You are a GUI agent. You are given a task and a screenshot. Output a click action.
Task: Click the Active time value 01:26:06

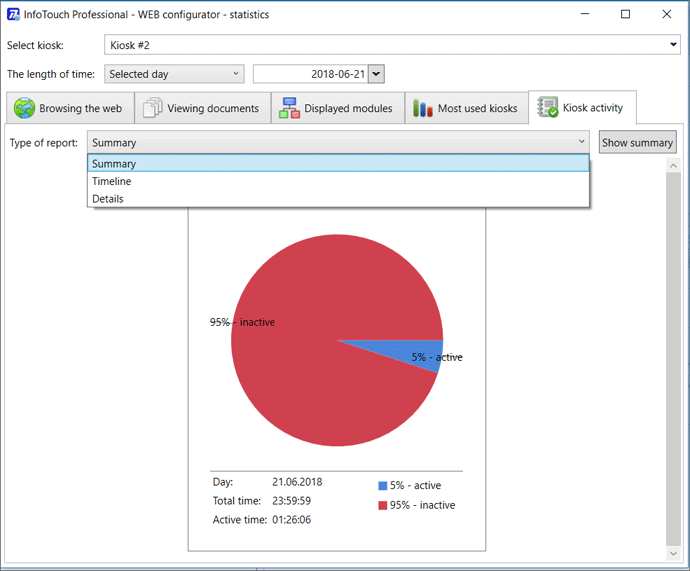point(291,520)
